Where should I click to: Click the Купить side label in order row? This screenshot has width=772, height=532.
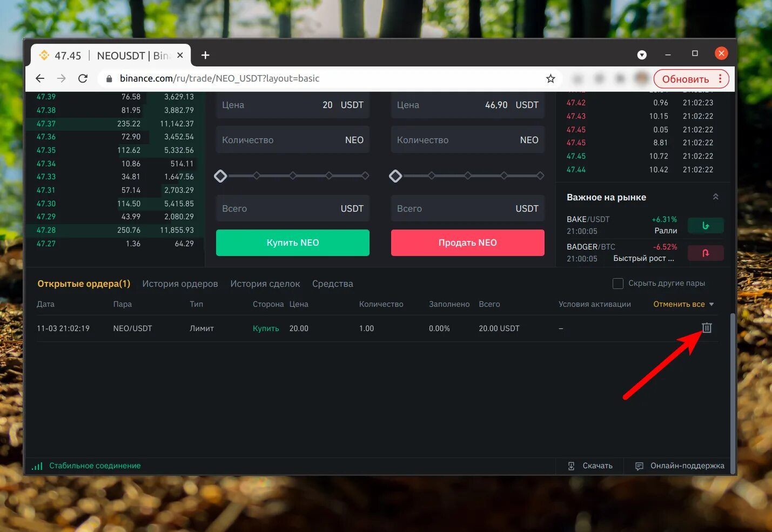tap(266, 328)
